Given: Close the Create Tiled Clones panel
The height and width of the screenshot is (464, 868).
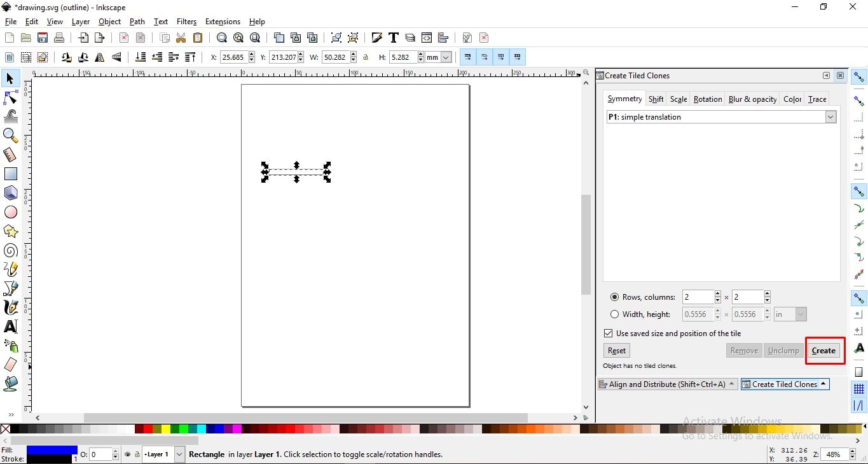Looking at the screenshot, I should [841, 76].
